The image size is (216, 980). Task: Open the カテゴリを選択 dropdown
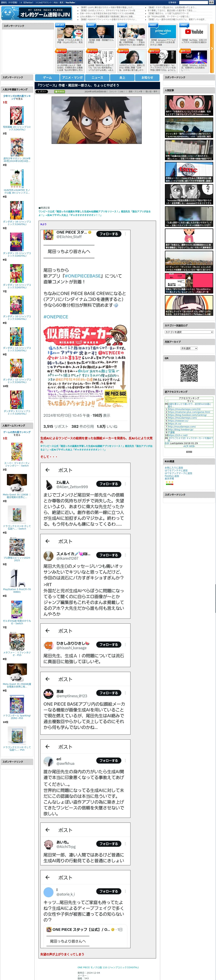point(189,332)
